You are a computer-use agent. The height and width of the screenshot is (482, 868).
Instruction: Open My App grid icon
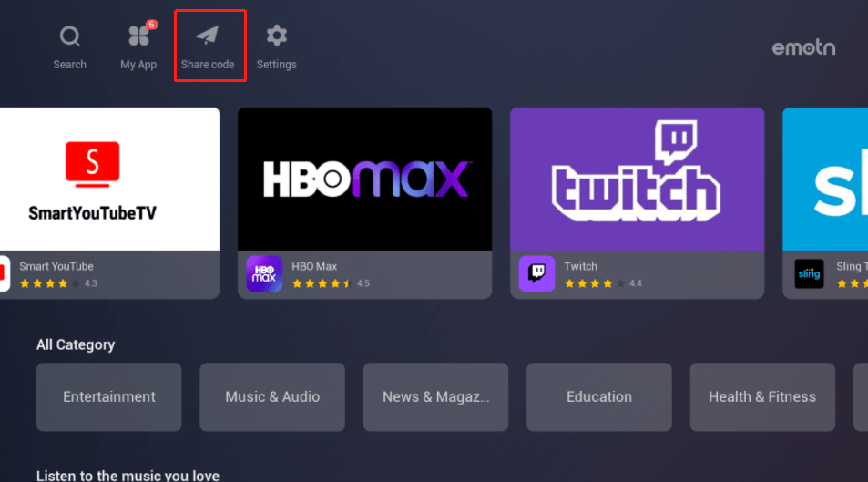coord(138,36)
